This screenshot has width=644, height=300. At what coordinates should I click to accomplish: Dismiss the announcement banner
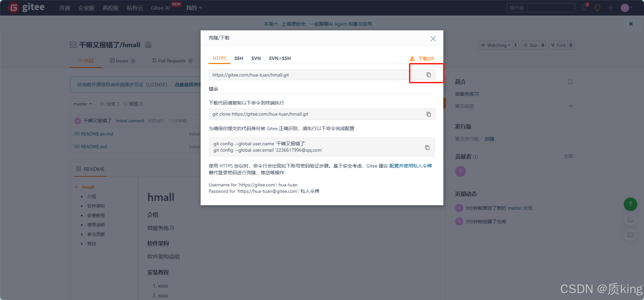[631, 24]
